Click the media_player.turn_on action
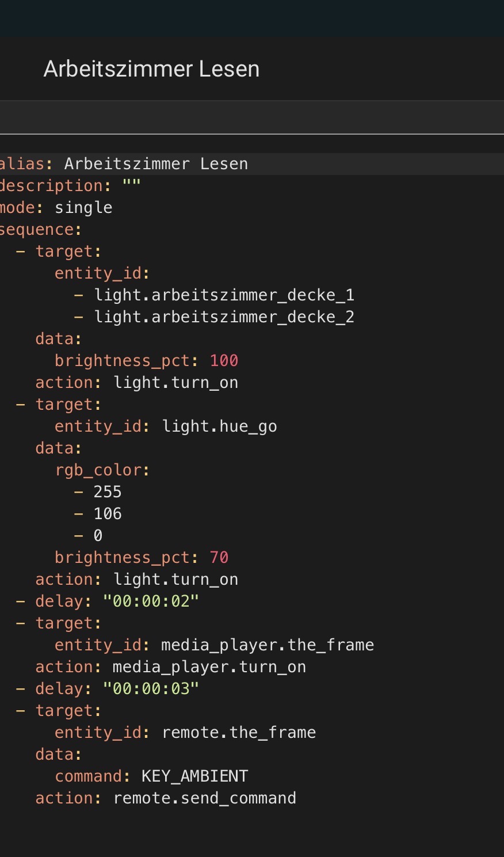 [x=209, y=667]
